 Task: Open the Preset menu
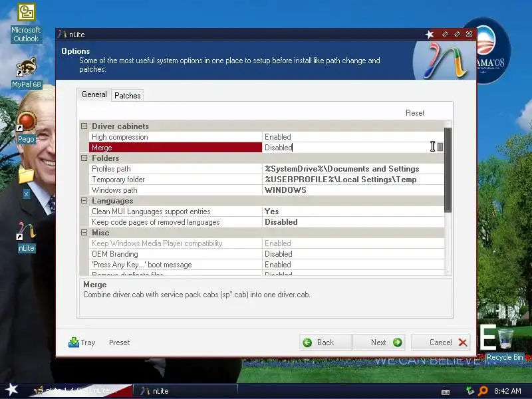pyautogui.click(x=120, y=342)
